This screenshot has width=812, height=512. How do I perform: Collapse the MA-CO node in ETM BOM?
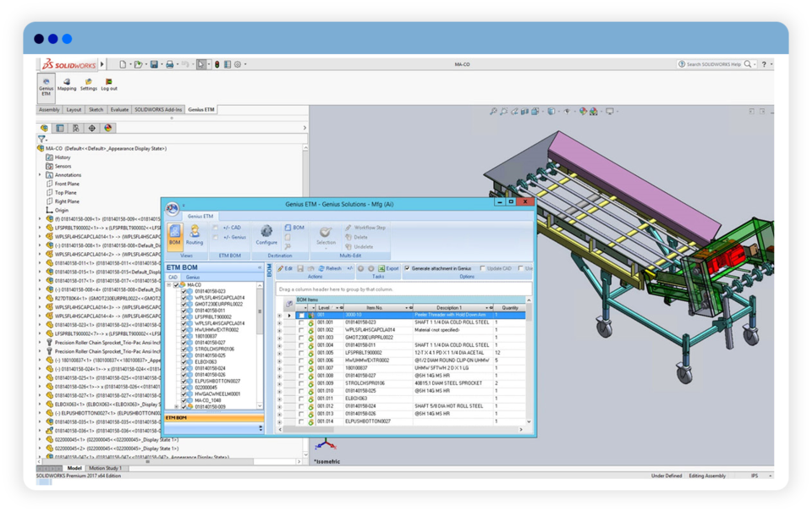(169, 285)
